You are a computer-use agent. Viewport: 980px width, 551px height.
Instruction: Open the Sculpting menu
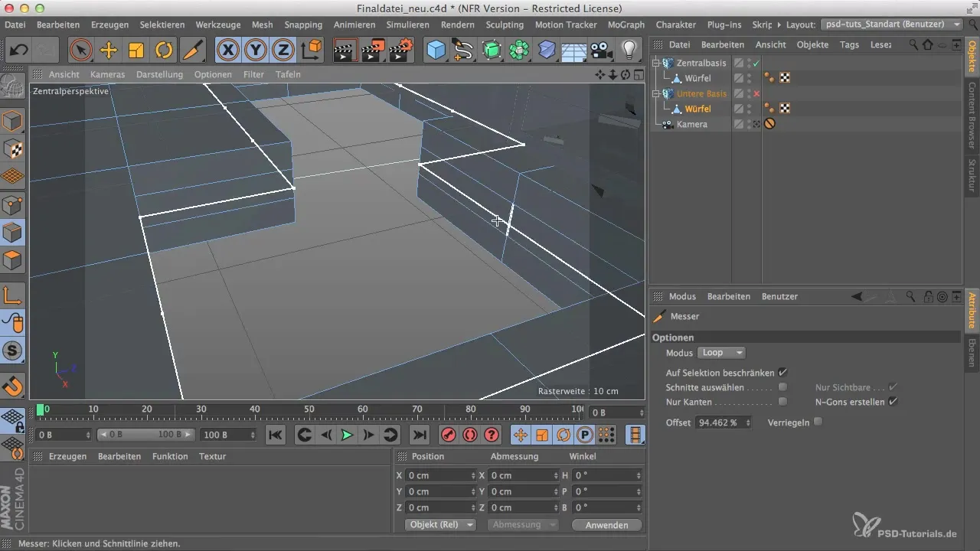point(505,24)
